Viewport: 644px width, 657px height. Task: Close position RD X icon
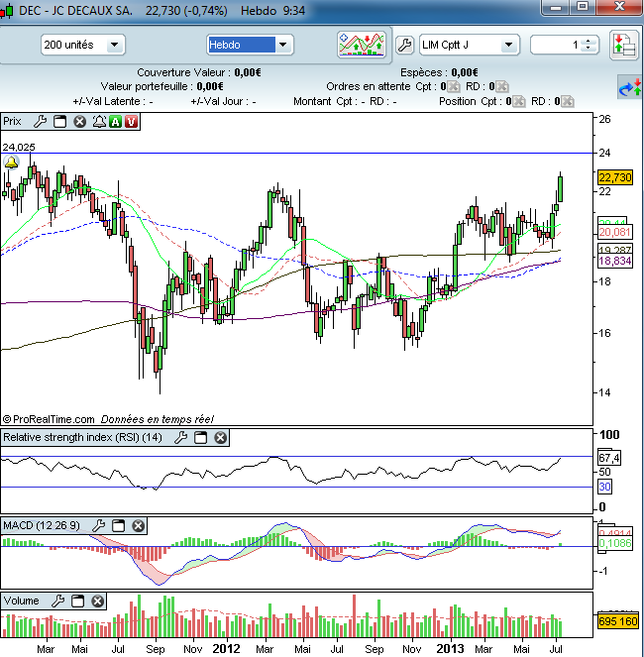coord(567,101)
